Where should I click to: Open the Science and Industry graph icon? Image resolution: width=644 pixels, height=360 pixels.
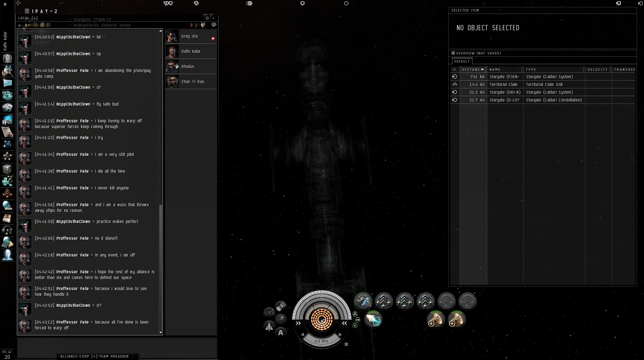(x=7, y=120)
